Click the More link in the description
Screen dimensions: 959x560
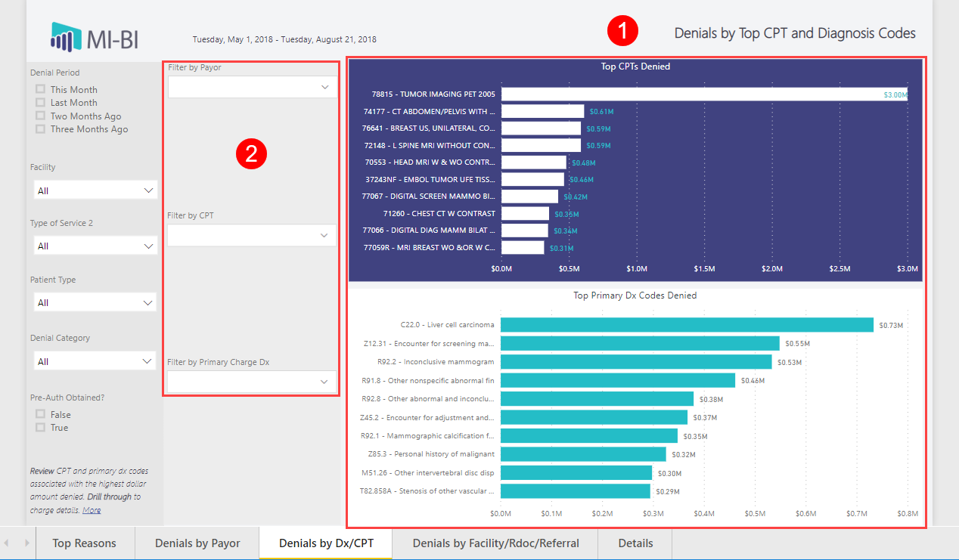point(92,510)
